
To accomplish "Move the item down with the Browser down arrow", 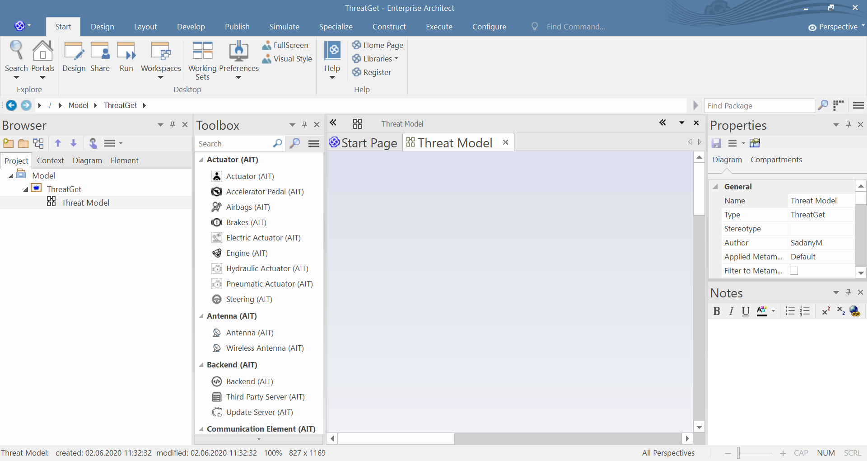I will coord(74,143).
